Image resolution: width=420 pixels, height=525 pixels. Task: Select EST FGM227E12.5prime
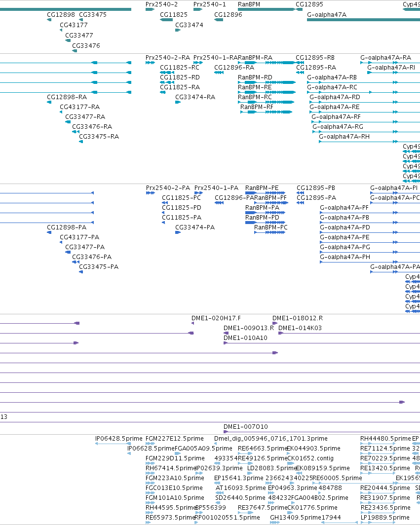click(175, 439)
